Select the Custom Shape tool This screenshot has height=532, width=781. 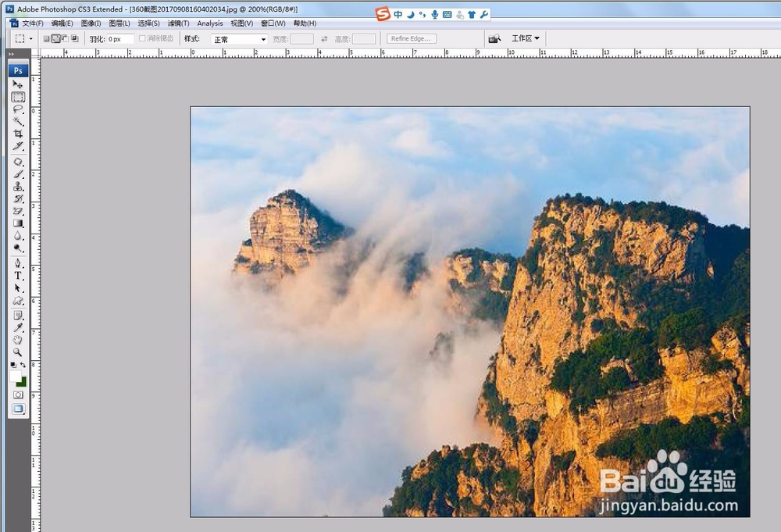click(x=18, y=300)
